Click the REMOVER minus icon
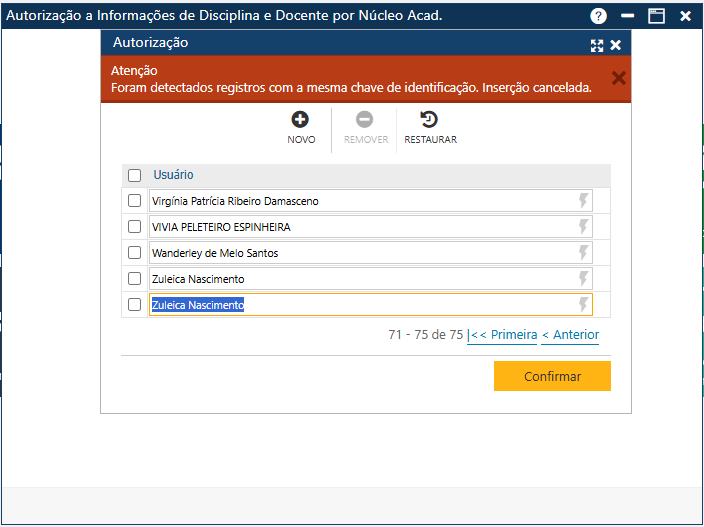Image resolution: width=704 pixels, height=527 pixels. (365, 120)
